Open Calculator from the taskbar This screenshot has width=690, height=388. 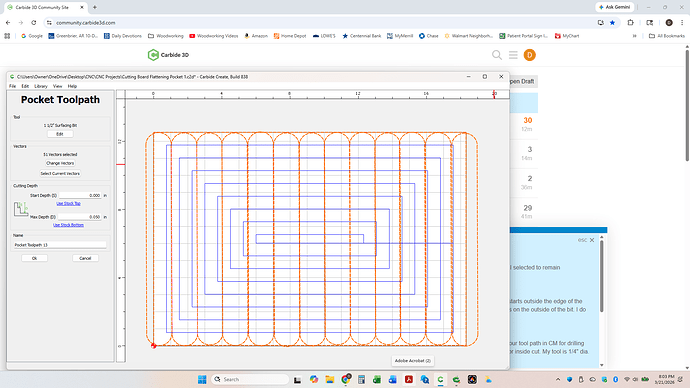361,379
